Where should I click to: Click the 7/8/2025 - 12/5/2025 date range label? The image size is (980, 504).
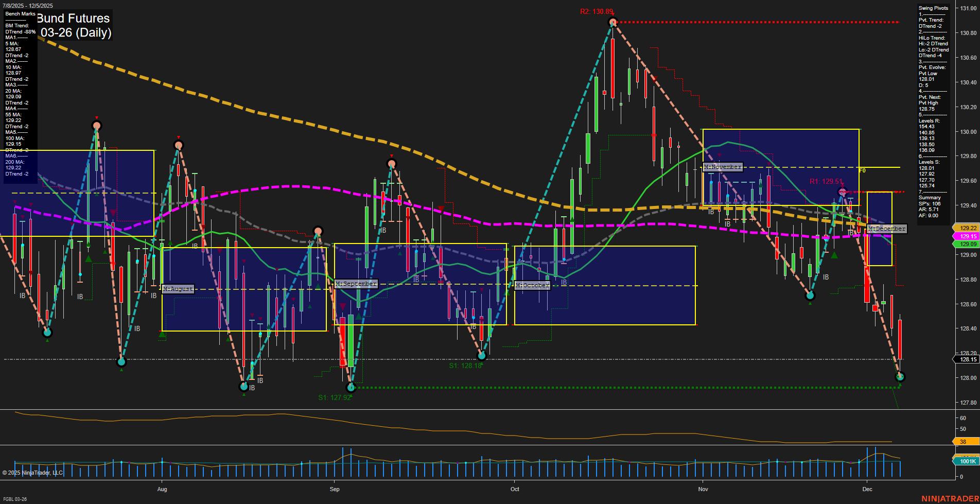[x=28, y=6]
